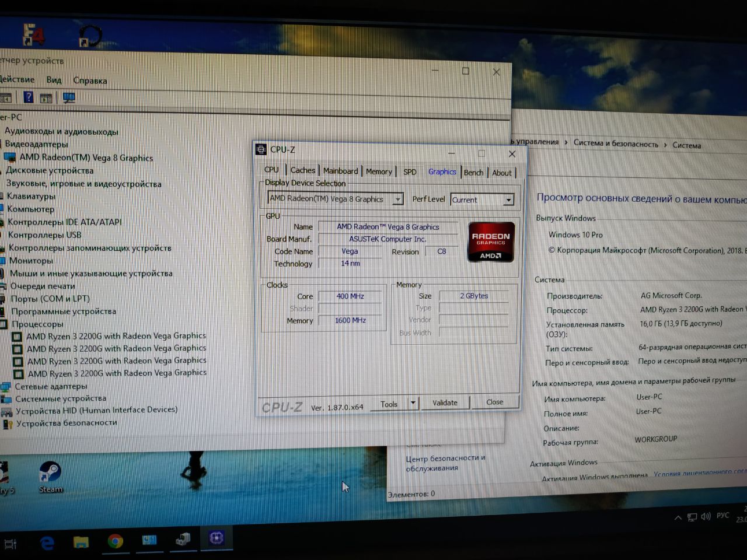Click the CPU-Z title bar application icon
This screenshot has height=560, width=747.
pos(261,149)
